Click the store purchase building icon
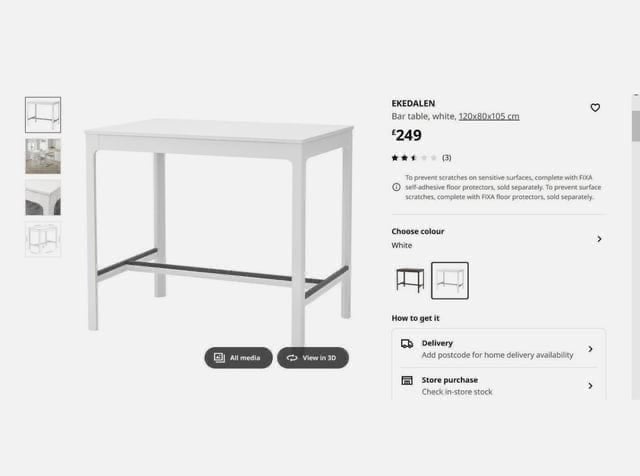Viewport: 640px width, 476px height. (407, 380)
